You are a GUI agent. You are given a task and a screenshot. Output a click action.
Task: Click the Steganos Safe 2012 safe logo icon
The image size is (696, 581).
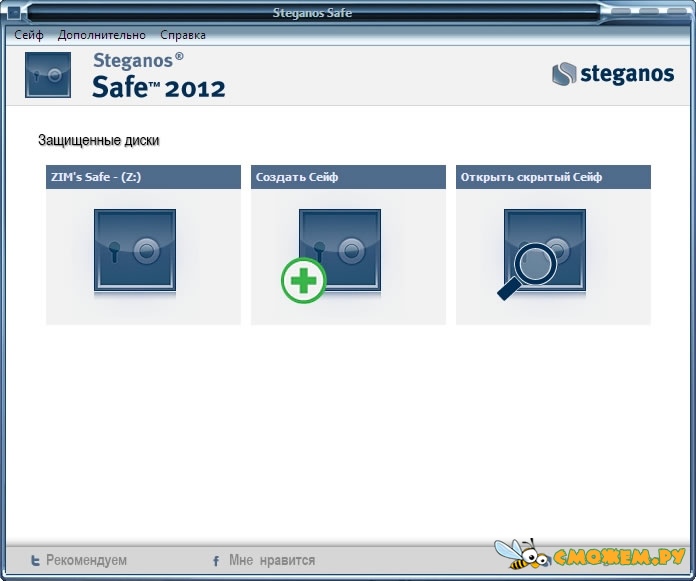tap(48, 75)
